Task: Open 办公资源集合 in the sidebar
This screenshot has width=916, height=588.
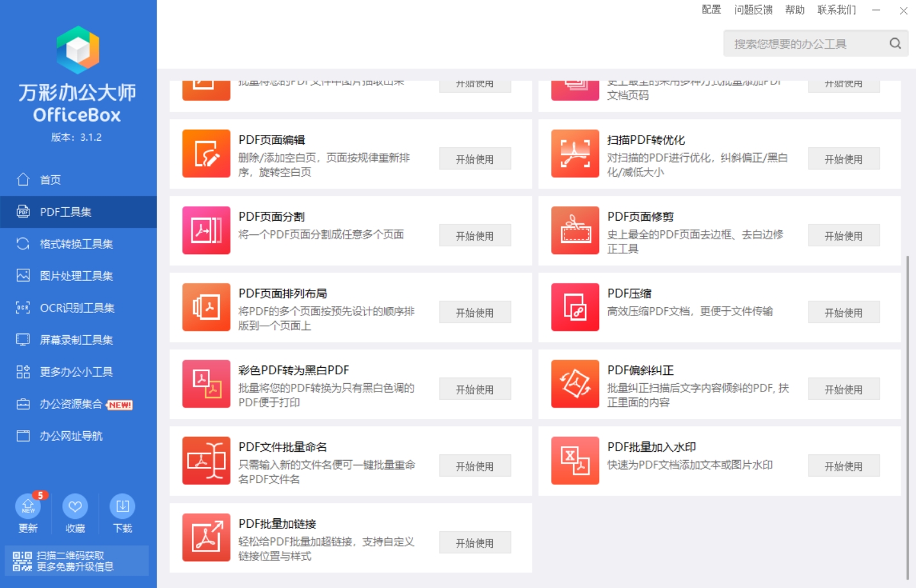Action: coord(78,404)
